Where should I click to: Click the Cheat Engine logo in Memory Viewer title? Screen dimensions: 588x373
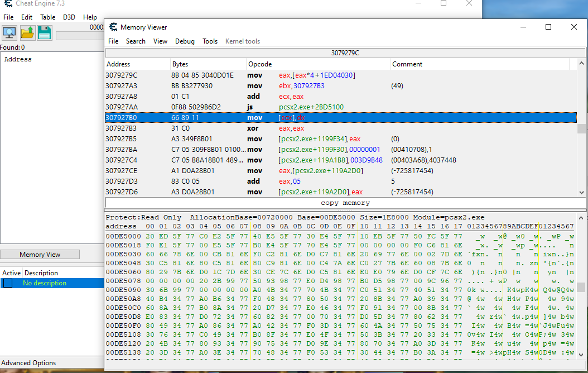(113, 27)
